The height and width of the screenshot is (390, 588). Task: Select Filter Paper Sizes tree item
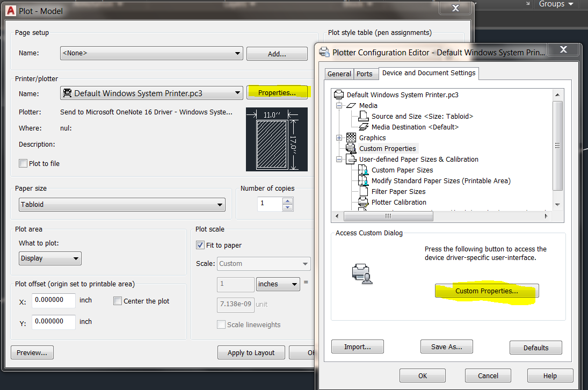[x=398, y=191]
